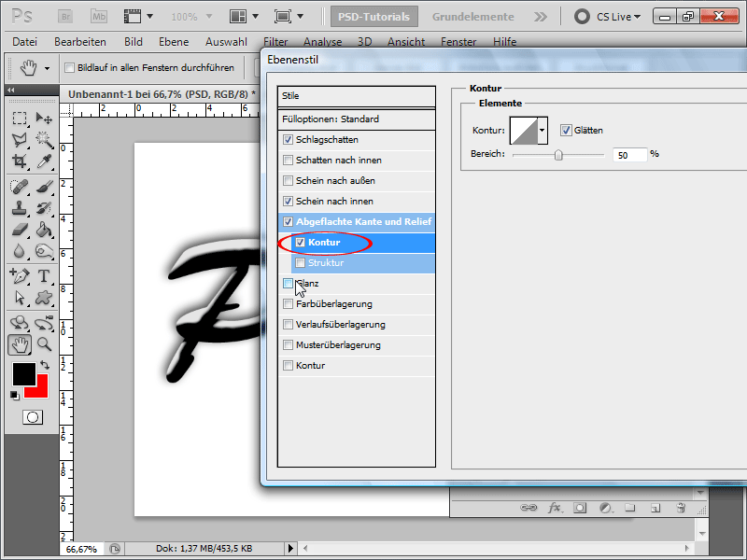
Task: Switch to PSD-Tutorials workspace
Action: point(374,17)
